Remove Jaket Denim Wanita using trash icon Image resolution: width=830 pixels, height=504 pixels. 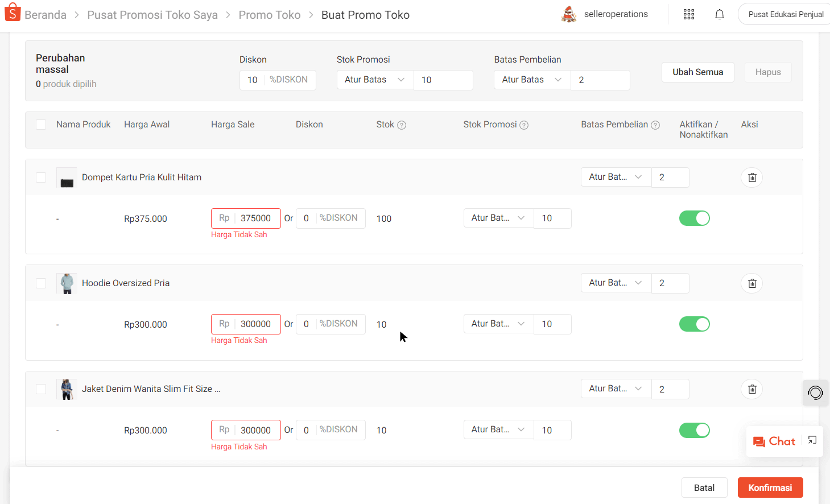coord(751,389)
